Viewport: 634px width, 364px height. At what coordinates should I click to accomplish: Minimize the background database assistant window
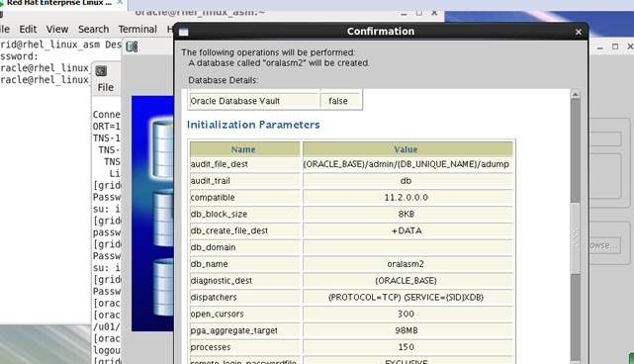600,46
